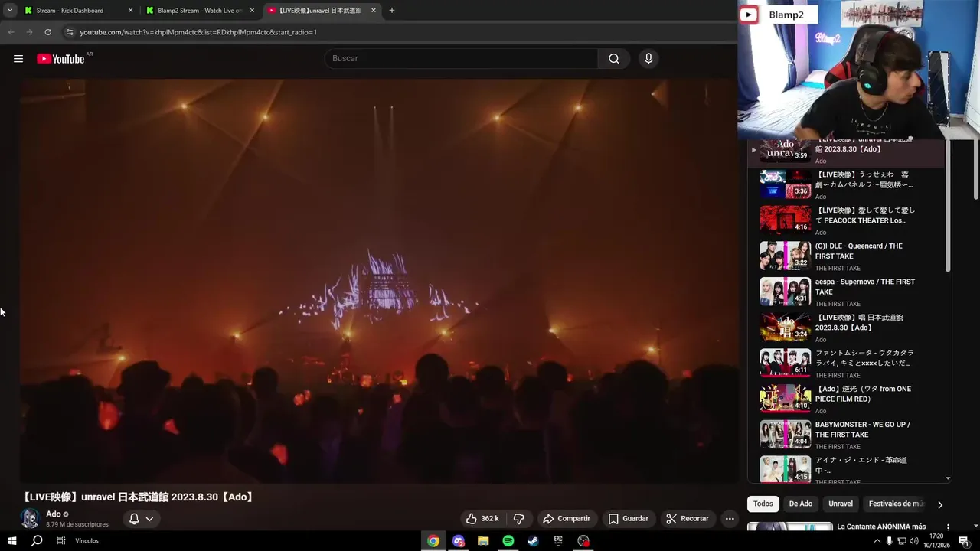980x551 pixels.
Task: Dislike the video with thumbs-down icon
Action: click(x=518, y=519)
